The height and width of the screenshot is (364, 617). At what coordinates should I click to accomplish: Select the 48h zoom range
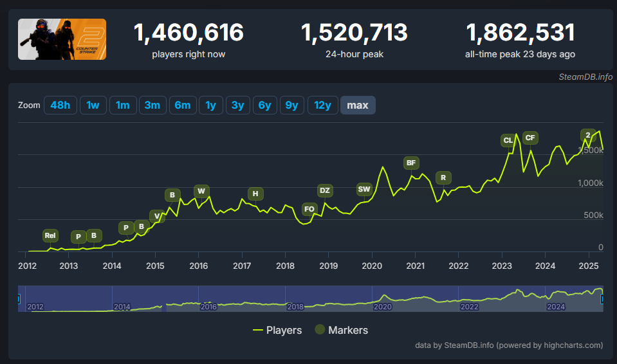(x=60, y=105)
